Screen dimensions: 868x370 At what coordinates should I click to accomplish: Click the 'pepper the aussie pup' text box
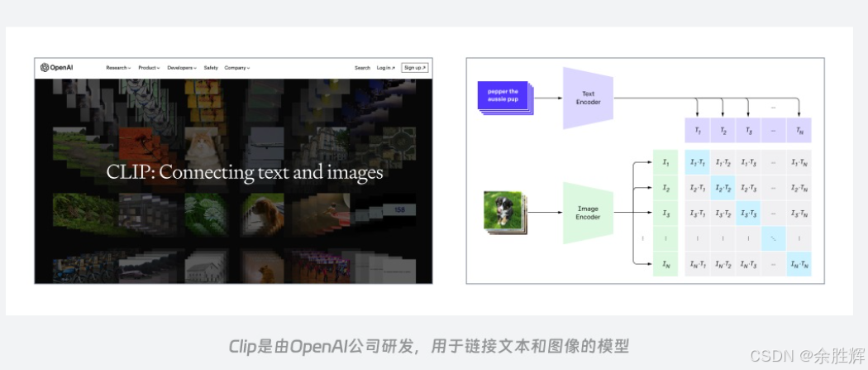[x=504, y=97]
